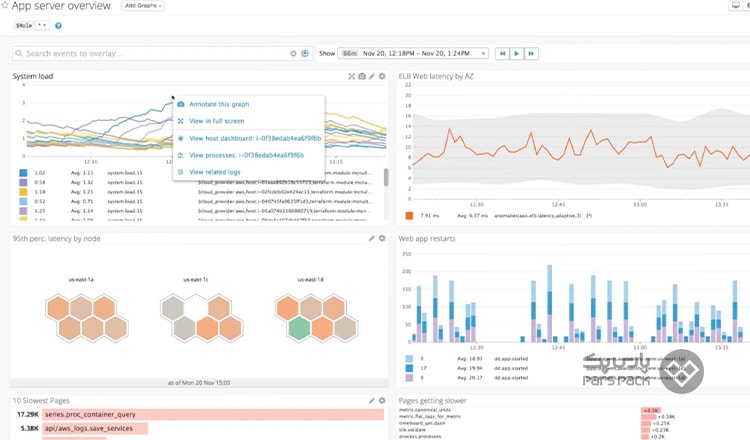This screenshot has height=440, width=750.
Task: Open the time range selector dropdown
Action: pos(413,54)
